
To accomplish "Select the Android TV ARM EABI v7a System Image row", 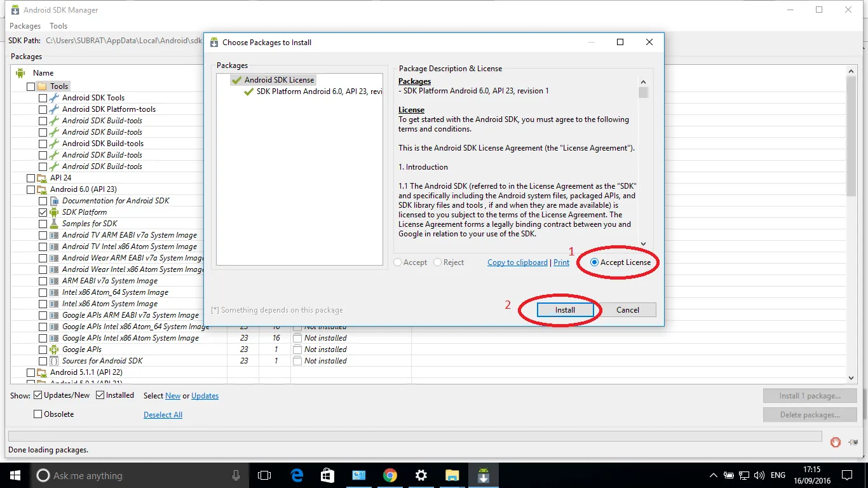I will (x=130, y=235).
